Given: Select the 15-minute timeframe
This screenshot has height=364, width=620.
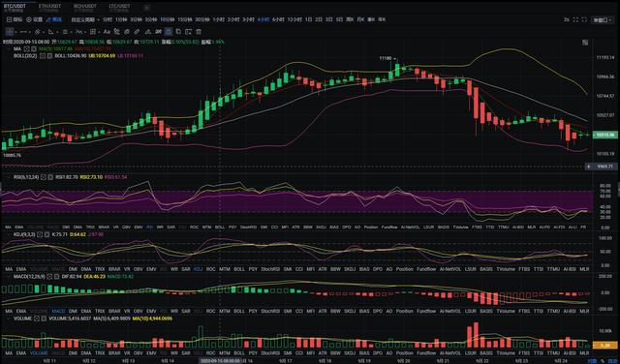Looking at the screenshot, I should pyautogui.click(x=185, y=19).
